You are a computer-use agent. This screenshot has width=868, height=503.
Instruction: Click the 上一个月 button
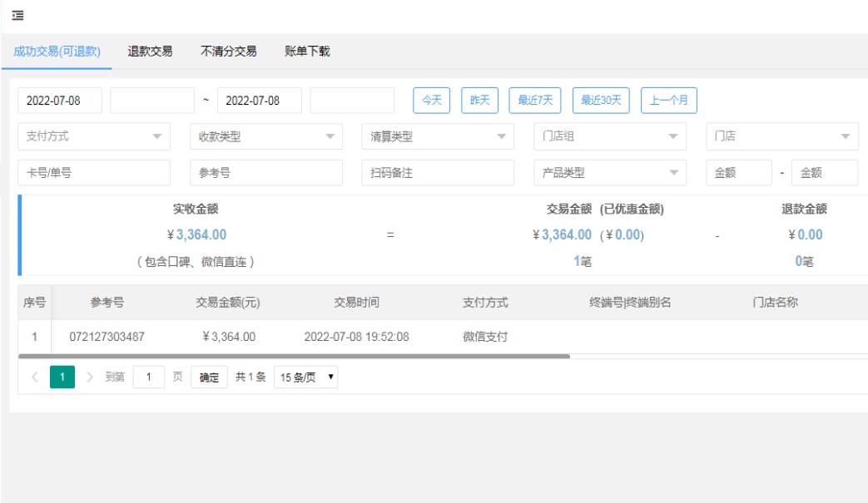click(668, 101)
